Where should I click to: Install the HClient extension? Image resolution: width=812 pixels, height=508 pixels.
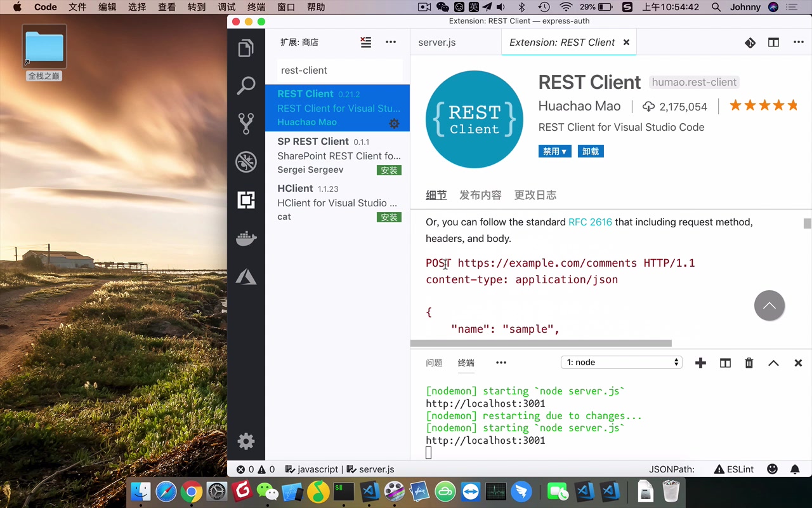[x=389, y=217]
